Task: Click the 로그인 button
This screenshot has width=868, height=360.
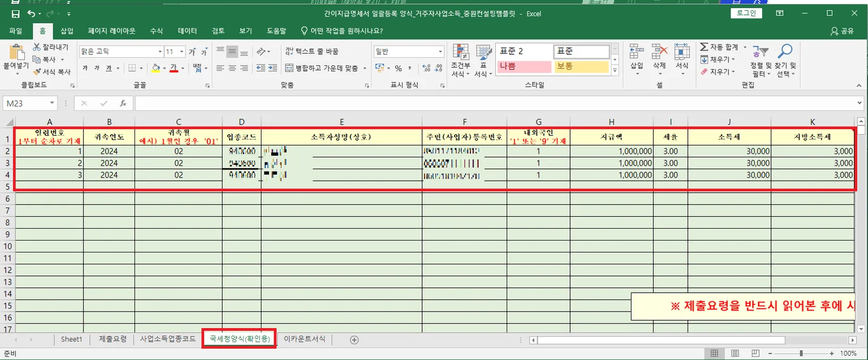Action: click(746, 13)
